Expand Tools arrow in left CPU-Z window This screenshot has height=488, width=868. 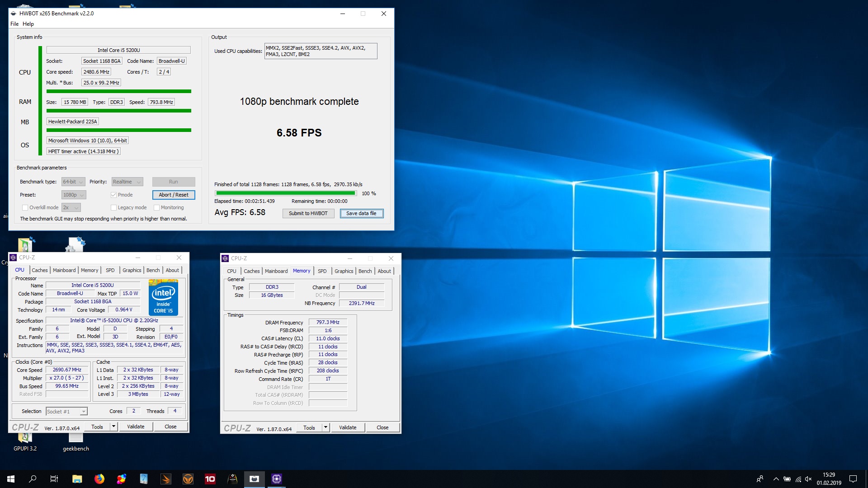point(113,427)
